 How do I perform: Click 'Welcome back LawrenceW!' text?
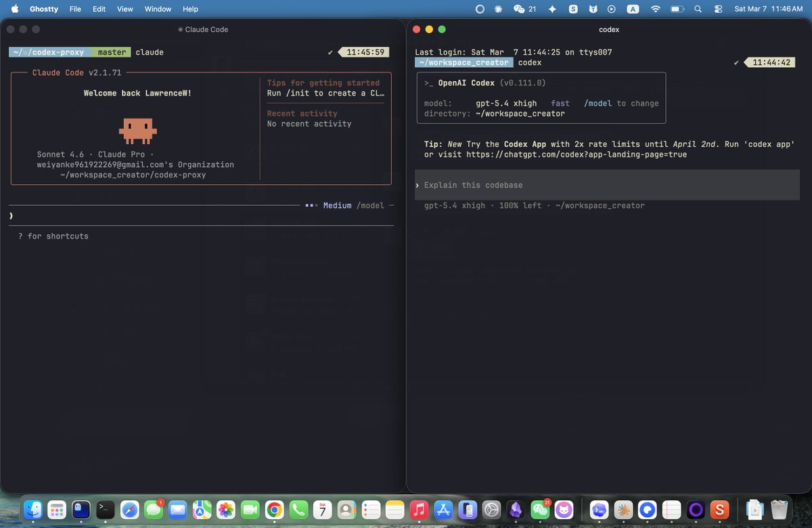click(137, 93)
